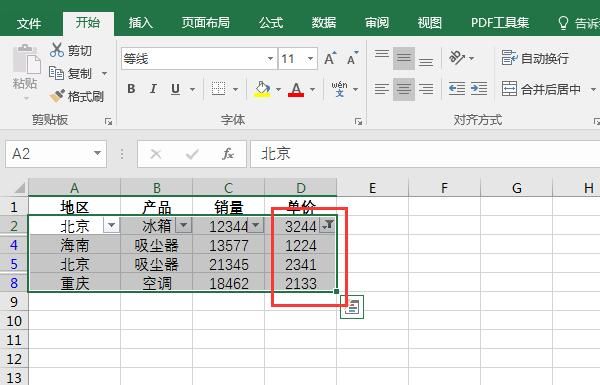Open font group dialog launcher
This screenshot has height=385, width=600.
[x=358, y=122]
